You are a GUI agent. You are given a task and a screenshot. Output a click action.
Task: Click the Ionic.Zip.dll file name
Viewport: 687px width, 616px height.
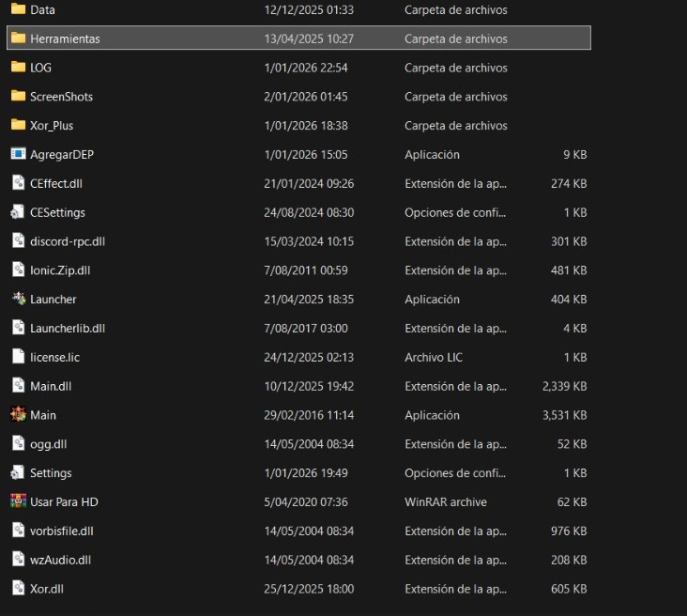60,270
